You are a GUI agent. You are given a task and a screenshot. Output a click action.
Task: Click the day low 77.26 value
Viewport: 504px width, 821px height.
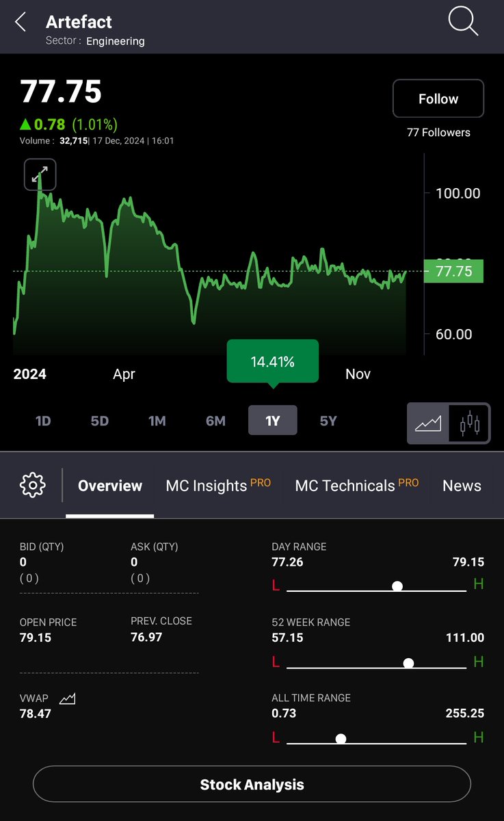(x=287, y=562)
